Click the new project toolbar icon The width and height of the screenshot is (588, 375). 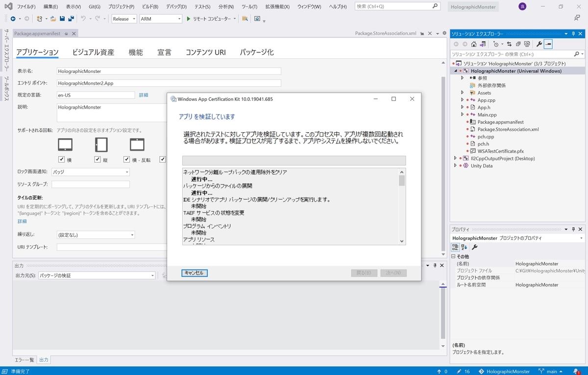[40, 19]
